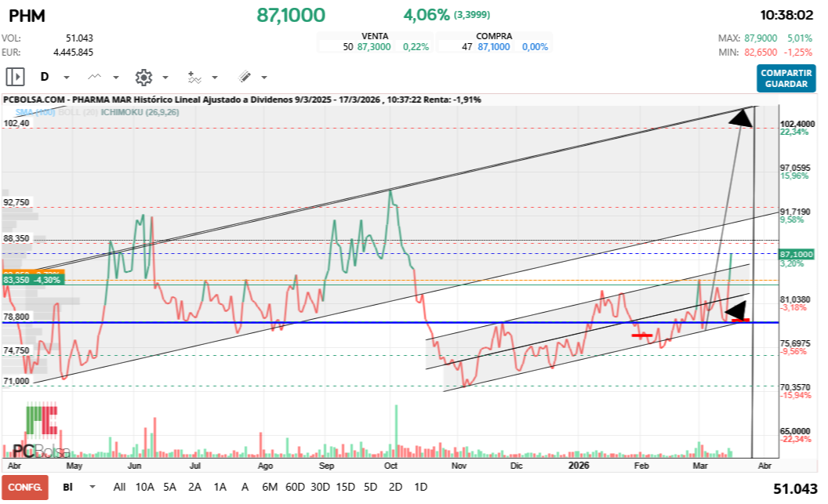This screenshot has height=504, width=828.
Task: Expand the D timeframe dropdown arrow
Action: [67, 78]
